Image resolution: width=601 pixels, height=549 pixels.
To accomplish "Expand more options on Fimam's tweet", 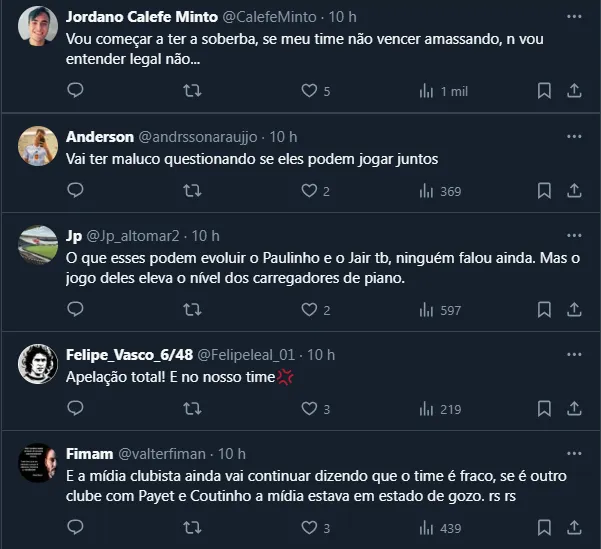I will click(x=574, y=454).
